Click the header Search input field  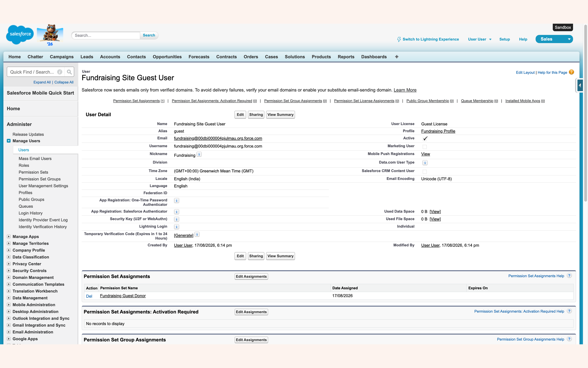[106, 35]
